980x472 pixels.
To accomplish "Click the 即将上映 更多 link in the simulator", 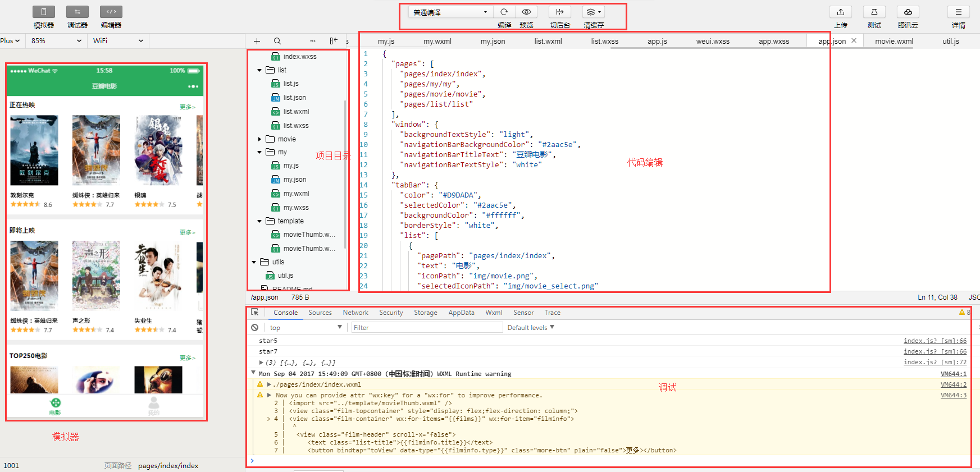I will pos(187,232).
